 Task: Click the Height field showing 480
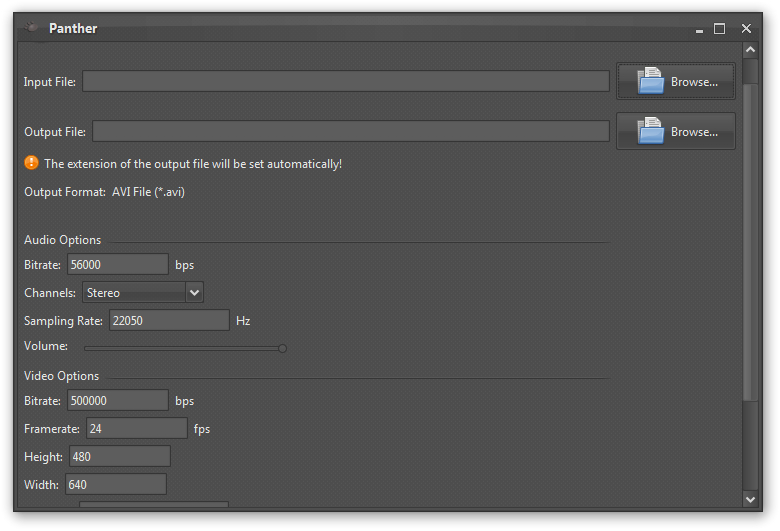(x=118, y=457)
